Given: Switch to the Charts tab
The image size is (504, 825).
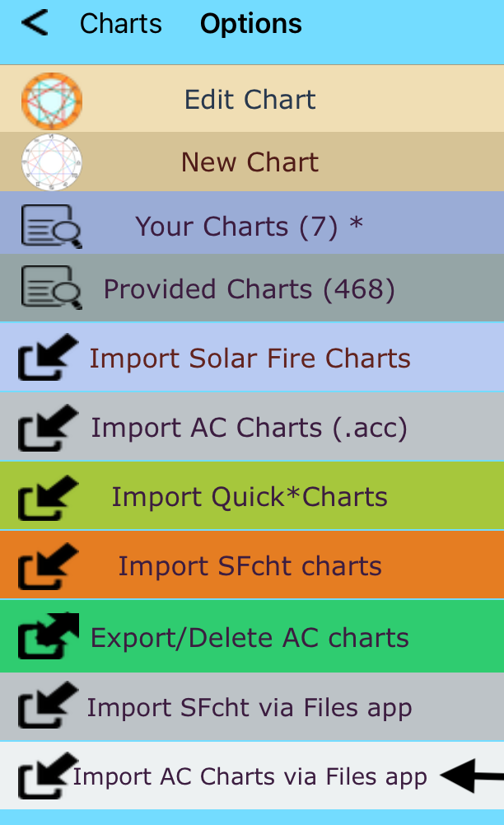Looking at the screenshot, I should 120,24.
